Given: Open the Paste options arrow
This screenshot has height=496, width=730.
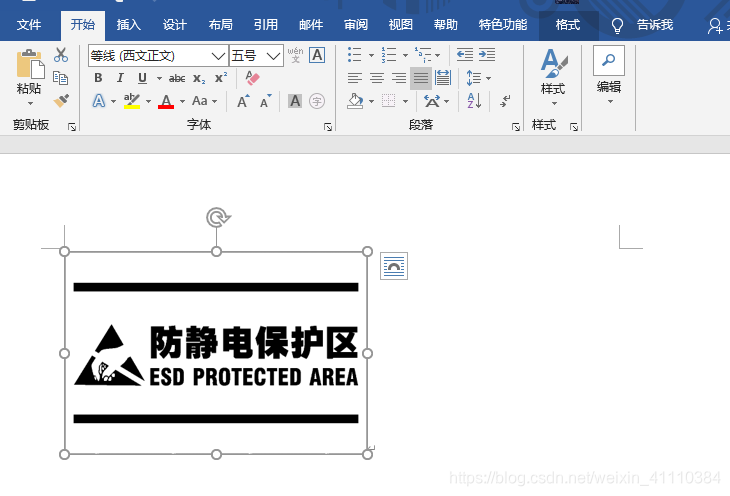Looking at the screenshot, I should tap(30, 103).
